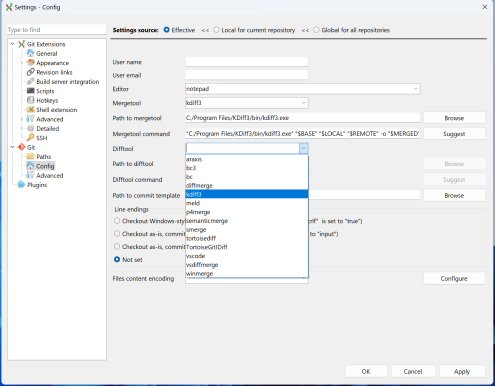Click the User name text field
Screen dimensions: 495x386
pos(247,62)
